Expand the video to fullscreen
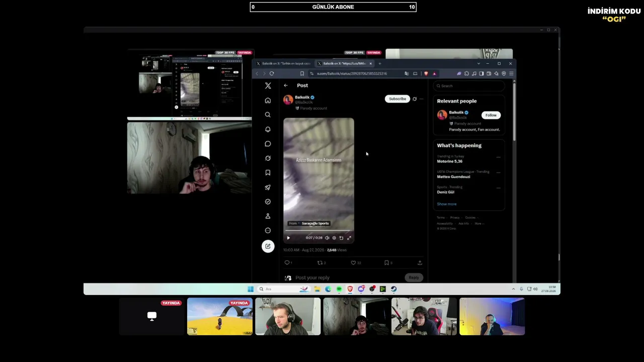The height and width of the screenshot is (362, 644). [349, 238]
